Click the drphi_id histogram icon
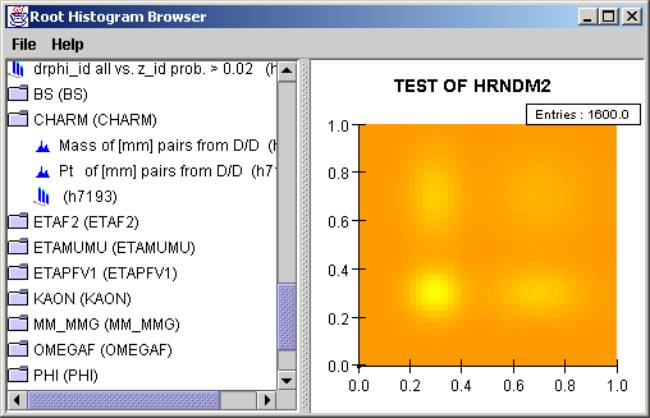 tap(17, 70)
